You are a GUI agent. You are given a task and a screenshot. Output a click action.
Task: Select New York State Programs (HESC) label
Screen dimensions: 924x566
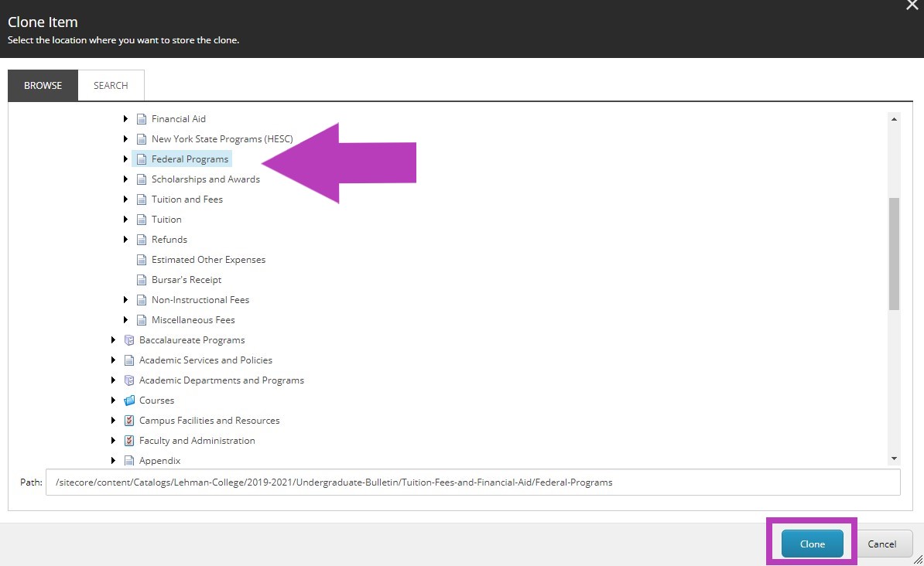[x=222, y=139]
